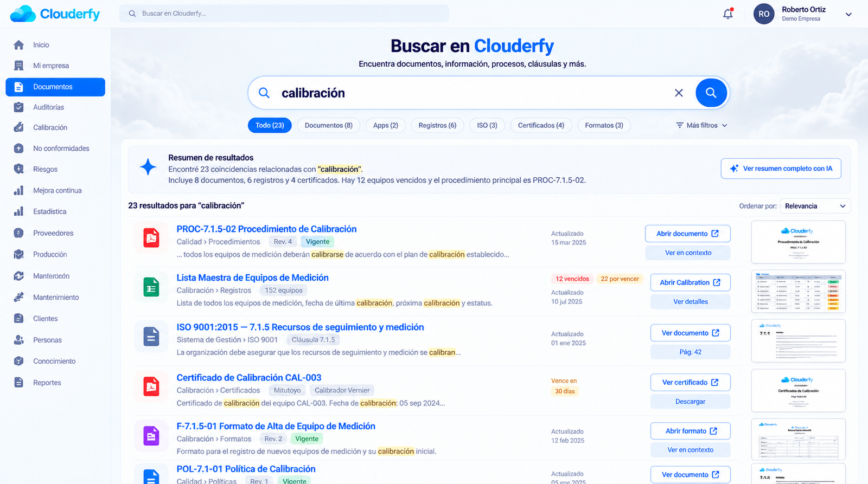Click spreadsheet icon of Lista Maestra result
Image resolution: width=868 pixels, height=484 pixels.
[151, 287]
